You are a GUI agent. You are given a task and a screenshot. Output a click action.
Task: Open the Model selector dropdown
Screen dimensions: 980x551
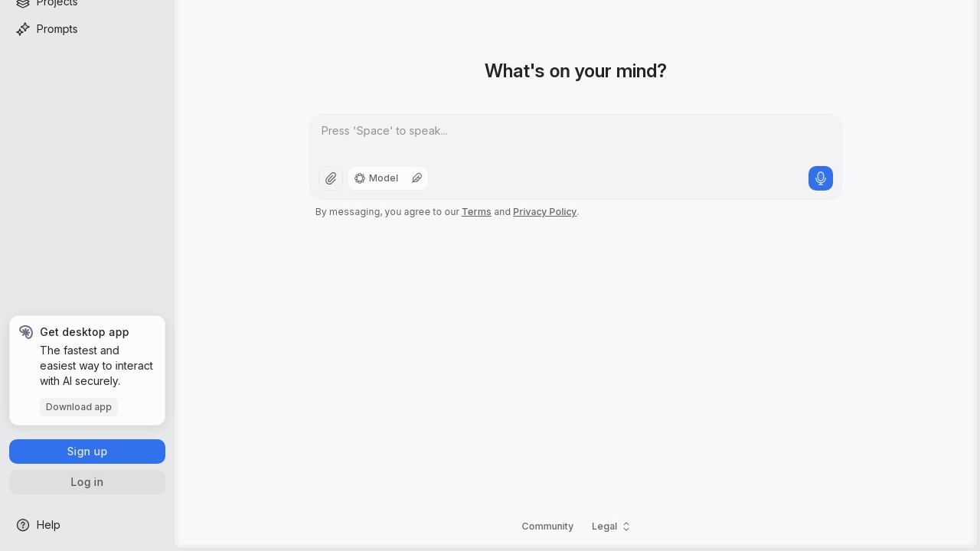click(x=377, y=178)
